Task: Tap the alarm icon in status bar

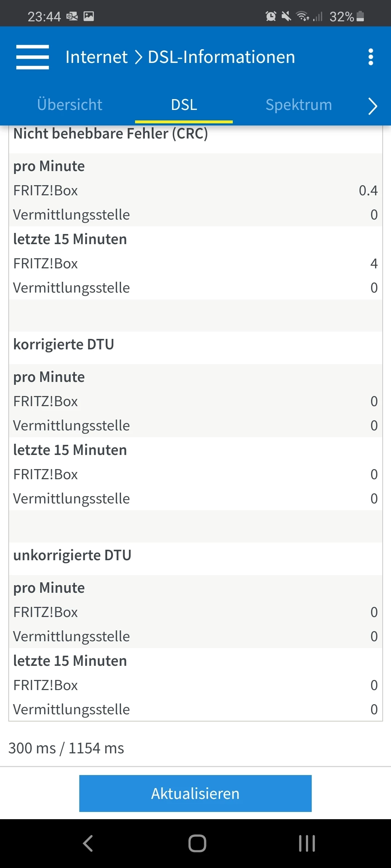Action: click(x=270, y=16)
